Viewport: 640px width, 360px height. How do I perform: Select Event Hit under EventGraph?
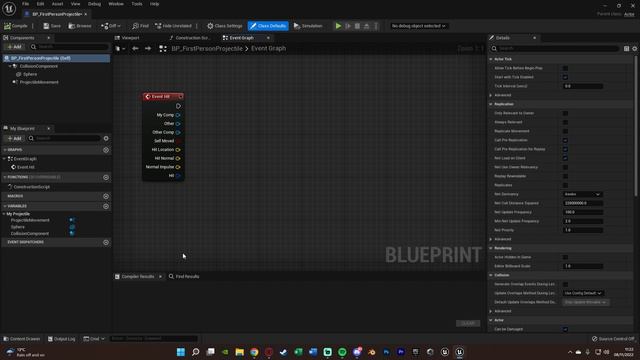(25, 167)
